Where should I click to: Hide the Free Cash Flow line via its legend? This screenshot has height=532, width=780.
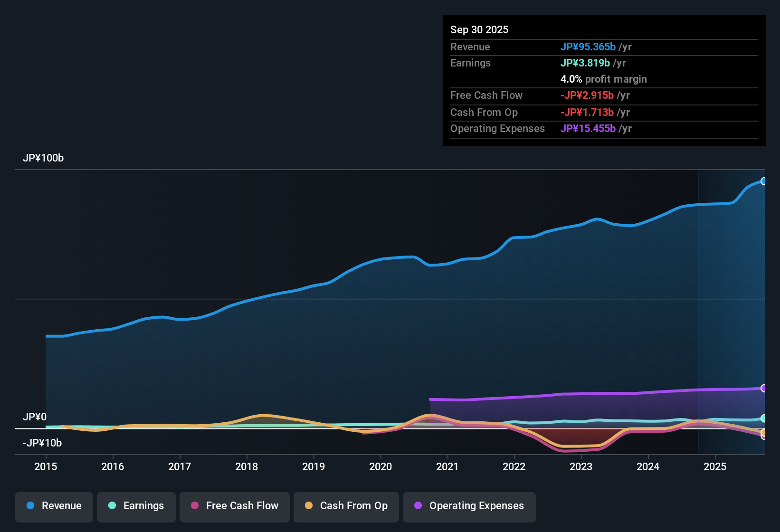[x=234, y=506]
